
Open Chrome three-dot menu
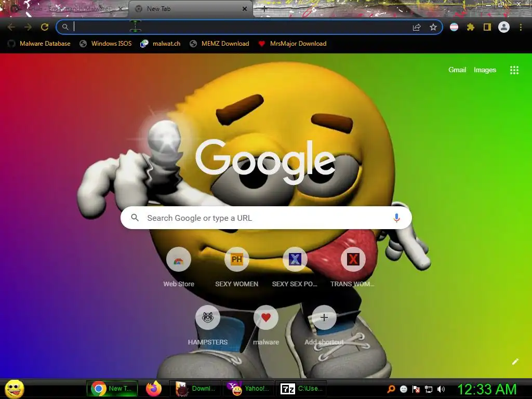[521, 27]
